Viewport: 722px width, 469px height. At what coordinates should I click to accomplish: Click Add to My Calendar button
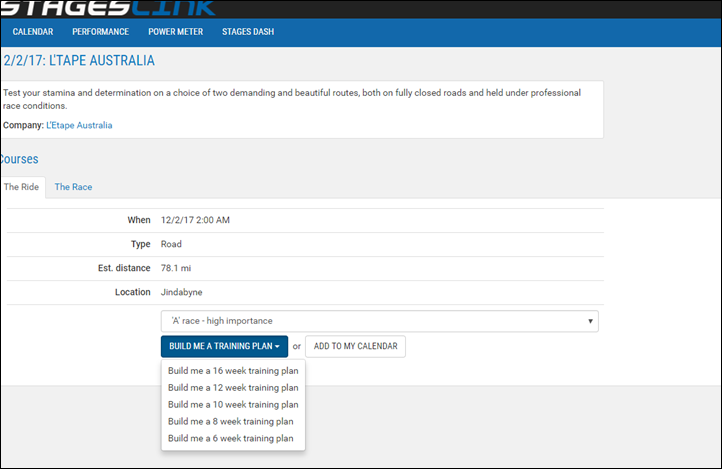[355, 346]
